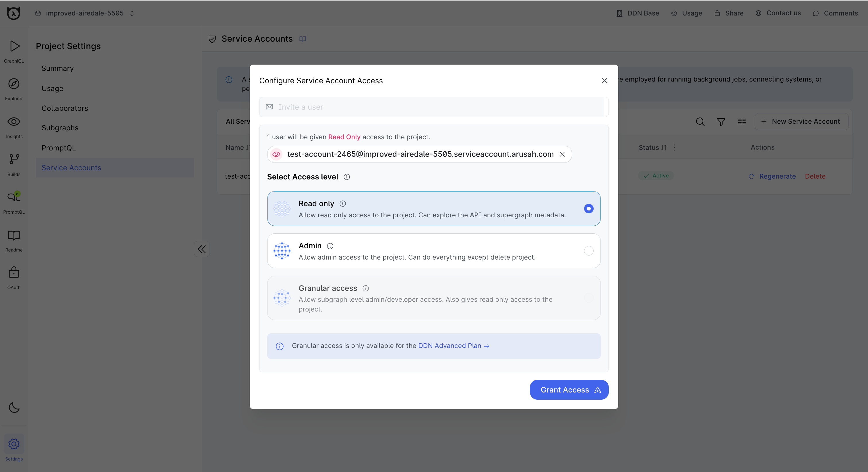The height and width of the screenshot is (472, 868).
Task: Click Collaborators in Project Settings menu
Action: [x=65, y=108]
